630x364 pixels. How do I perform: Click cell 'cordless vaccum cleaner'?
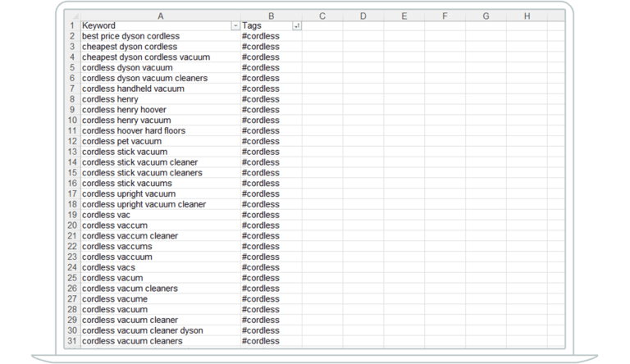coord(160,236)
